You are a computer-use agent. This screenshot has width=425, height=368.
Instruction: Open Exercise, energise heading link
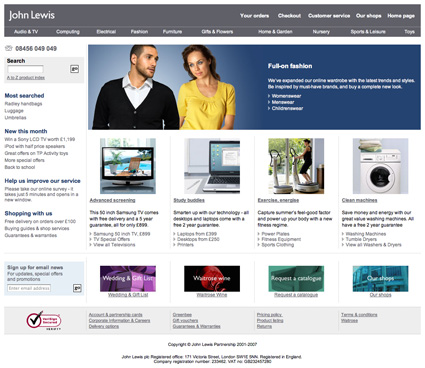pos(278,200)
